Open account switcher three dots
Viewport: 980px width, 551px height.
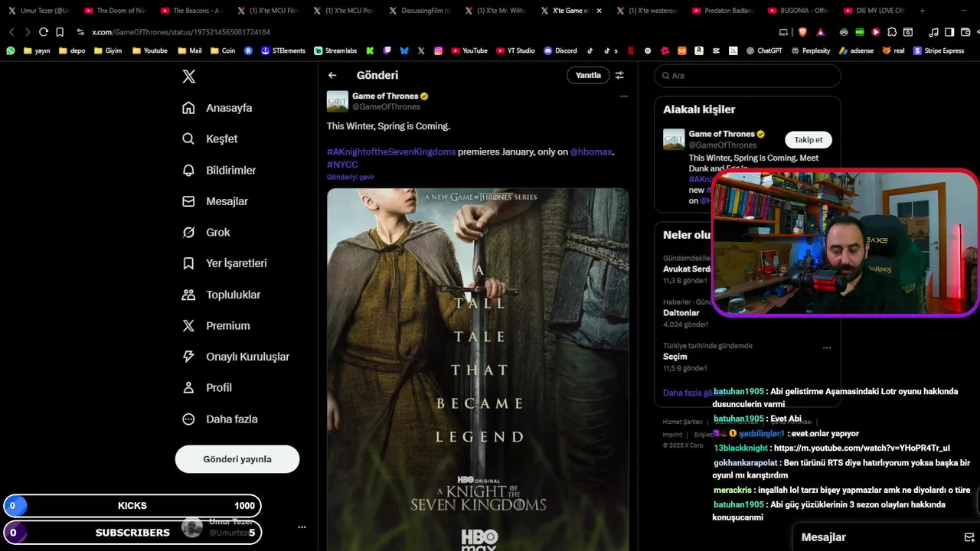point(302,527)
